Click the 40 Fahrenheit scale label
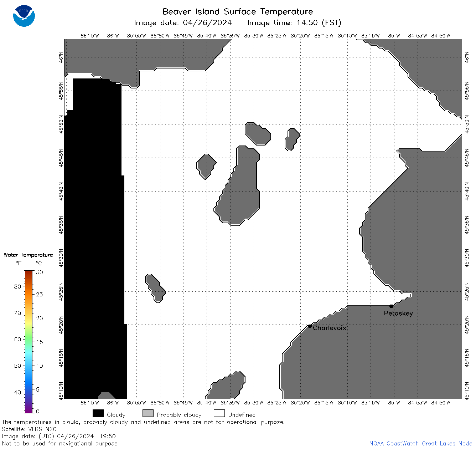 pyautogui.click(x=17, y=392)
